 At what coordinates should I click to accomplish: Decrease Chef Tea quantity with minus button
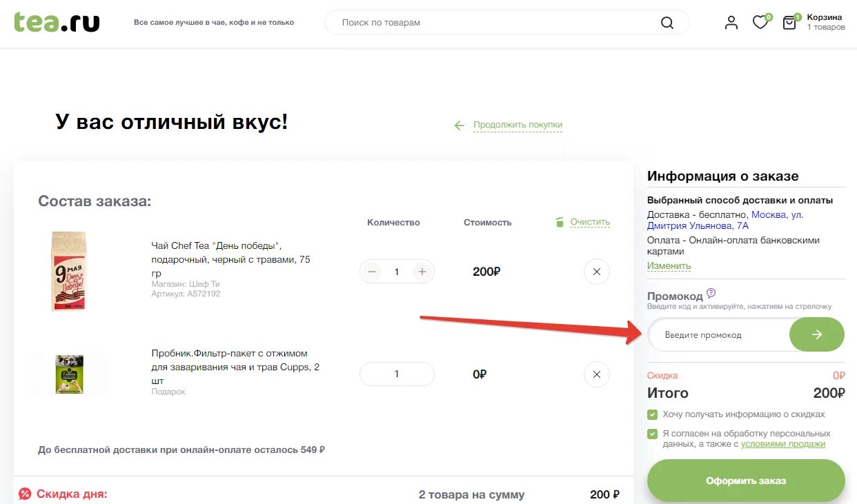372,271
